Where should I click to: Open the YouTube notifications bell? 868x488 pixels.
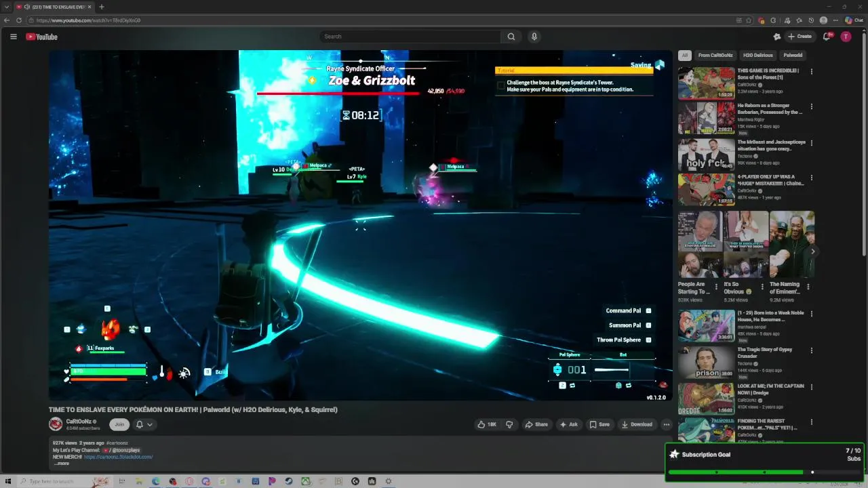tap(826, 37)
